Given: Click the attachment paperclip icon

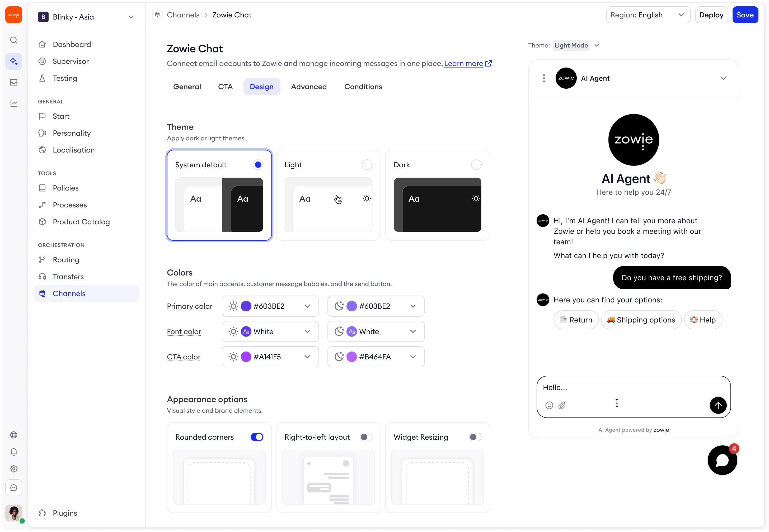Looking at the screenshot, I should tap(562, 405).
